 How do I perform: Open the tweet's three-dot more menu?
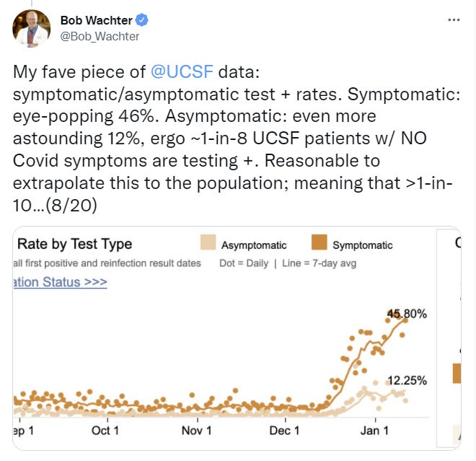[x=453, y=21]
